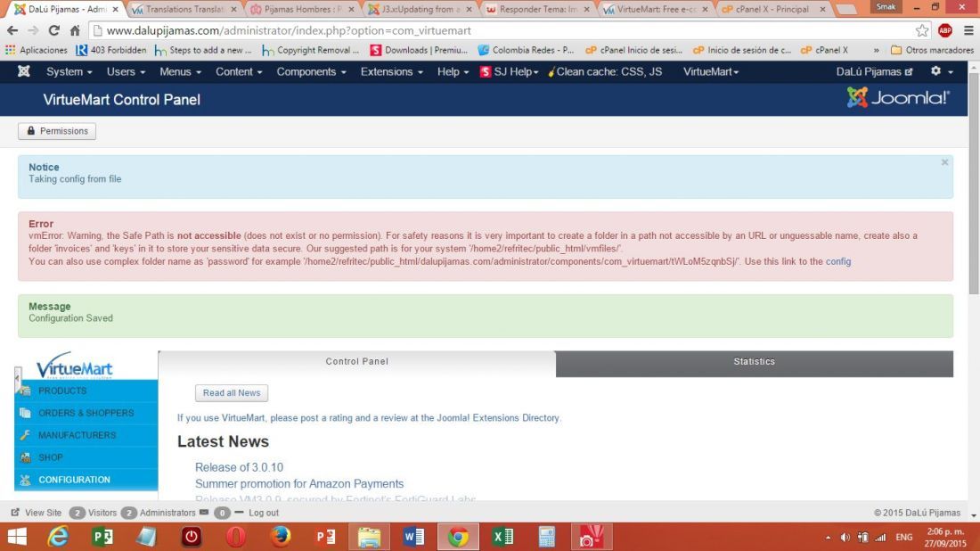
Task: Open Word from the taskbar
Action: [x=413, y=537]
